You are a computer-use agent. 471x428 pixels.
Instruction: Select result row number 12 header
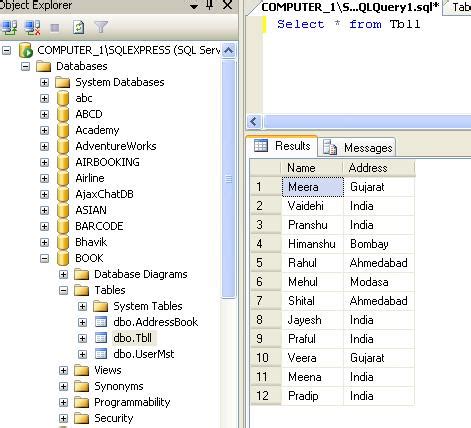[266, 396]
